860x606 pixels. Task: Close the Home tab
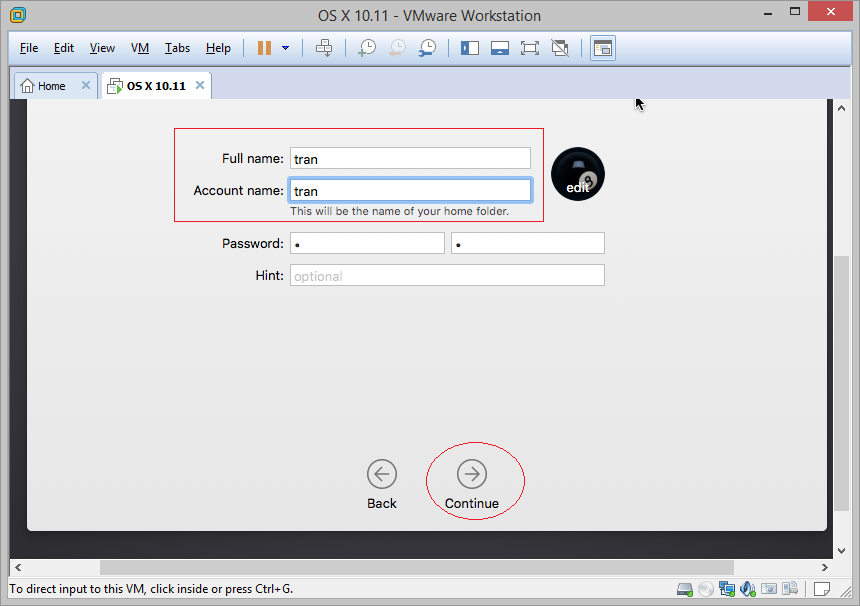pos(86,86)
